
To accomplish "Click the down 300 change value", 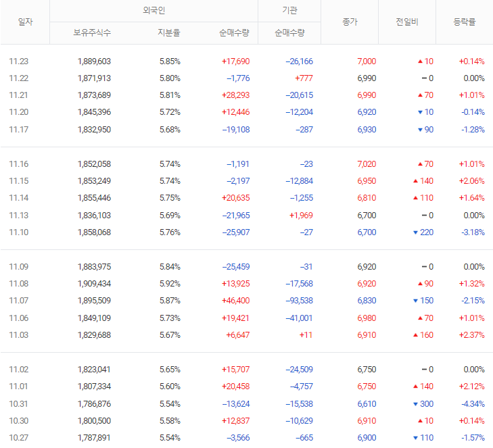I will click(423, 404).
